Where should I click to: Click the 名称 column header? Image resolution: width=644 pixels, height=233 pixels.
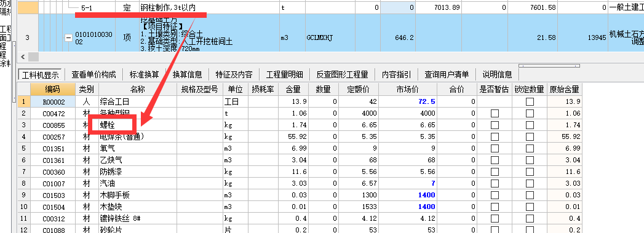tap(138, 89)
